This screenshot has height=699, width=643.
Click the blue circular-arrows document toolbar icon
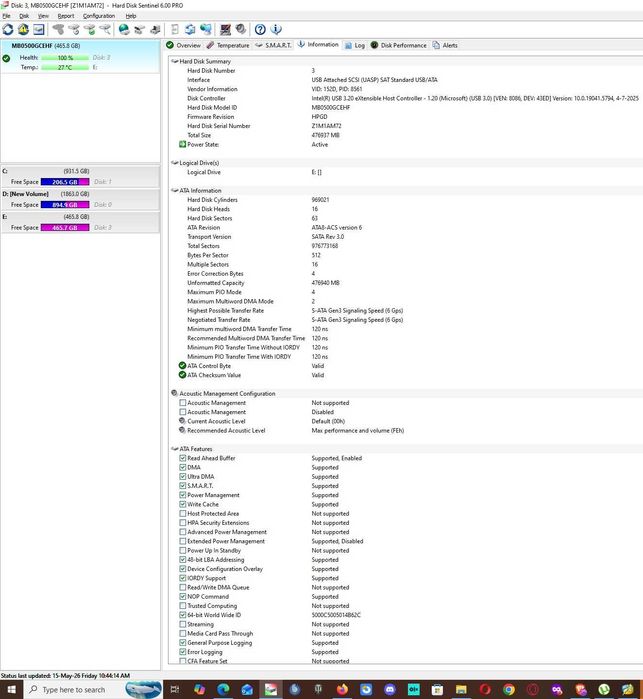click(190, 29)
